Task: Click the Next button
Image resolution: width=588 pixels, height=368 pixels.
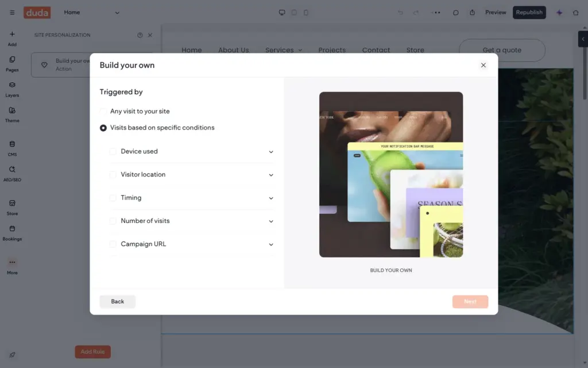Action: (x=470, y=301)
